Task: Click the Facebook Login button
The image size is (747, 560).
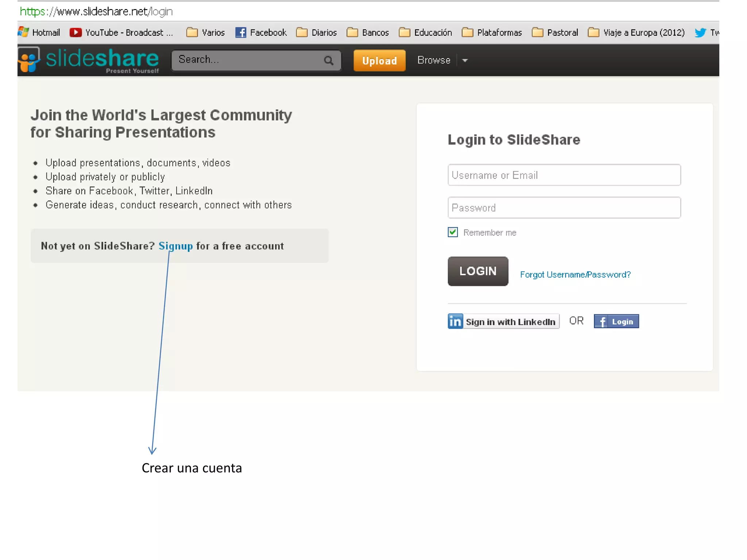Action: [616, 321]
